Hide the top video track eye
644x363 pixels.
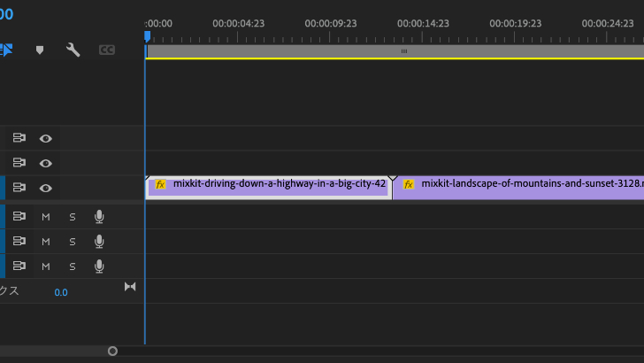coord(46,138)
